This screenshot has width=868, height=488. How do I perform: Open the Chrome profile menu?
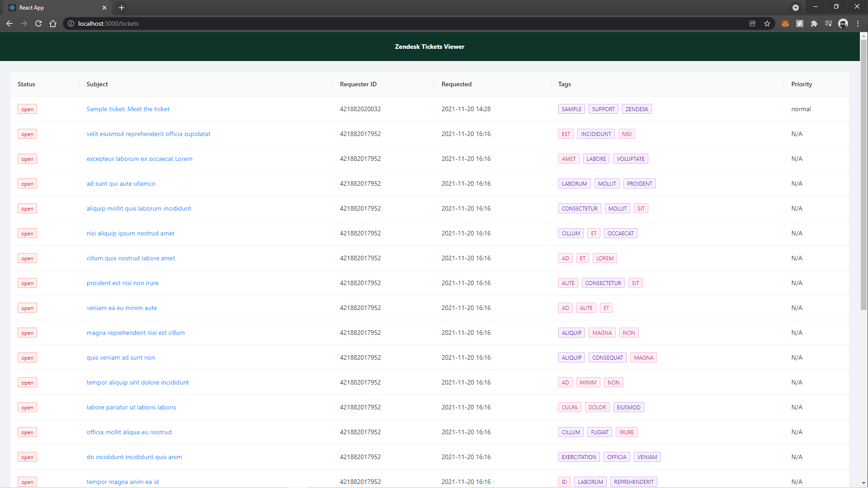(x=844, y=23)
